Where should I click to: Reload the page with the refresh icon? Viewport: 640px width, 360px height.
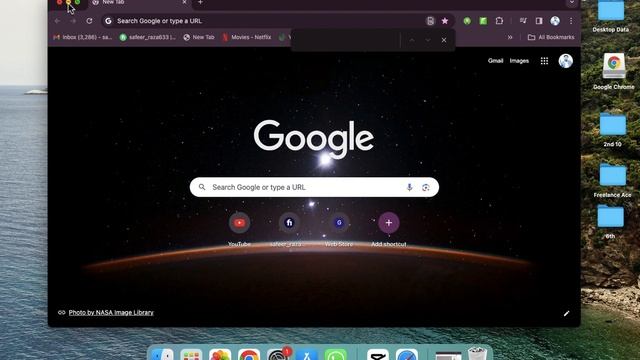[89, 21]
